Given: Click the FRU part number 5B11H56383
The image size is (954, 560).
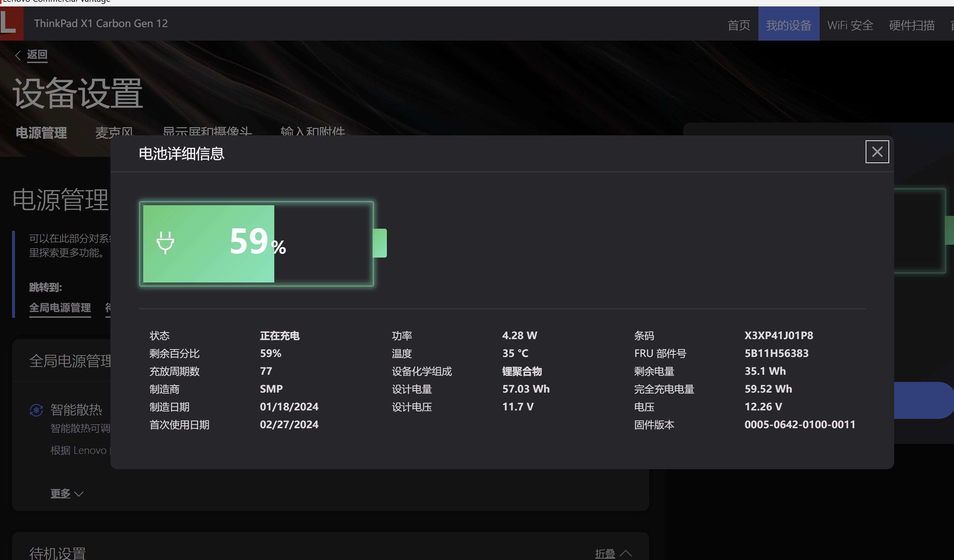Looking at the screenshot, I should pos(777,353).
